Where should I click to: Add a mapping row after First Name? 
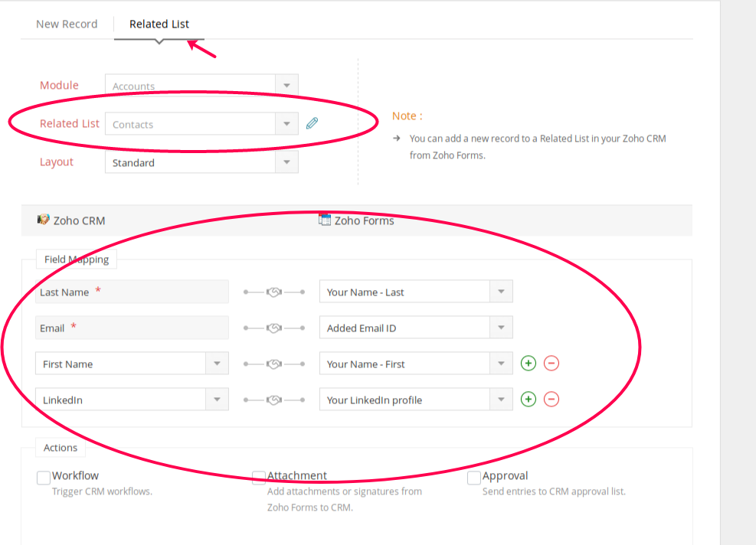click(529, 364)
